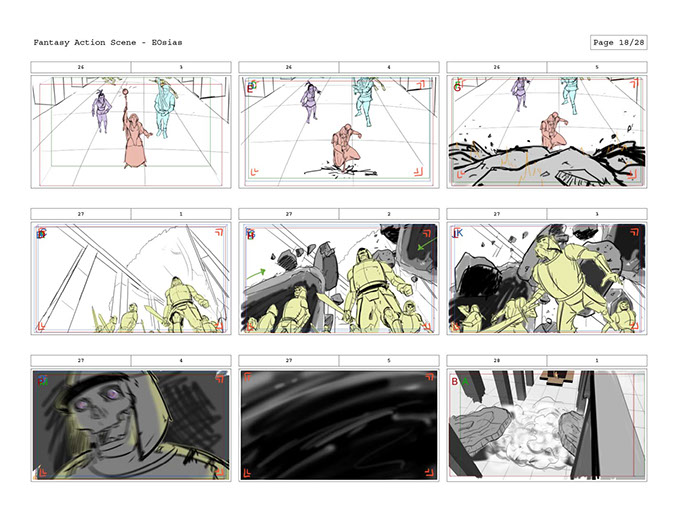Select the K marker in panel 27/3
The image size is (678, 525).
click(457, 234)
